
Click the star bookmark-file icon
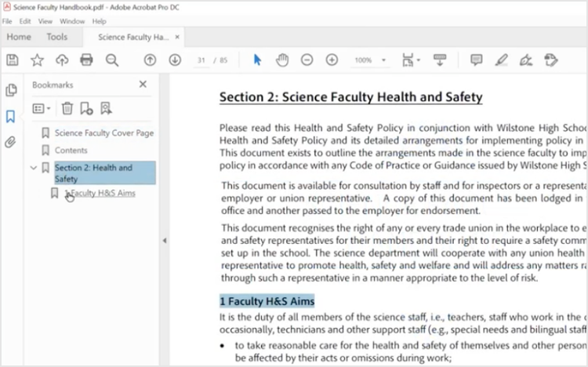pyautogui.click(x=37, y=60)
